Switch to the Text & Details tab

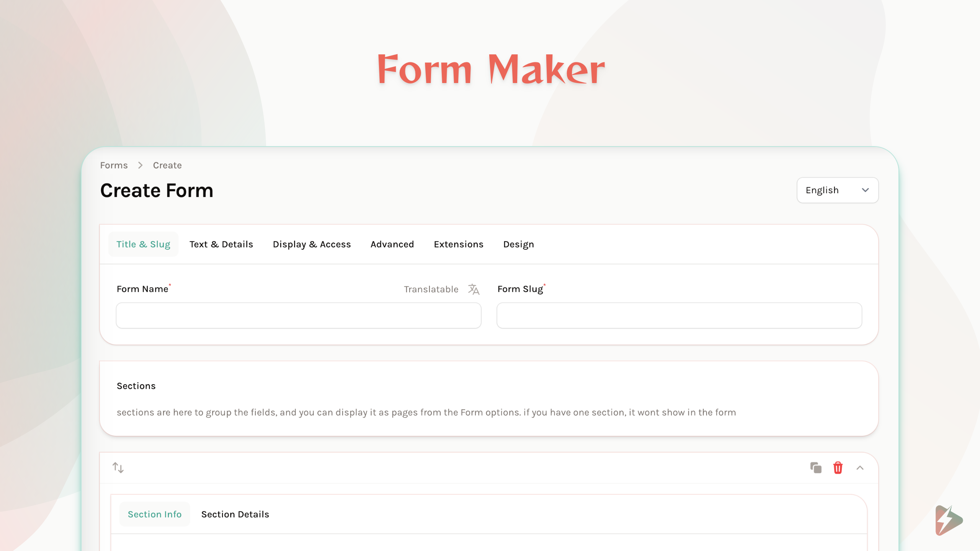pyautogui.click(x=221, y=243)
